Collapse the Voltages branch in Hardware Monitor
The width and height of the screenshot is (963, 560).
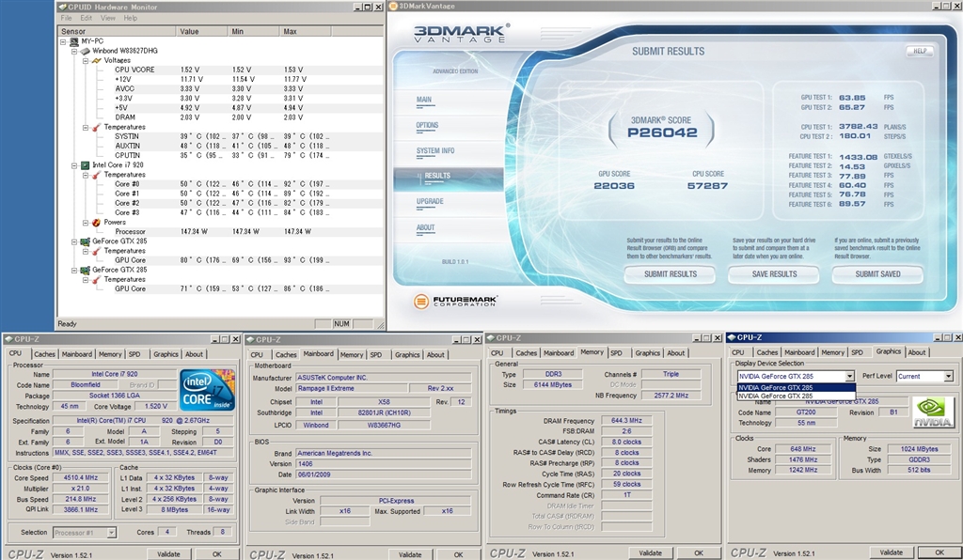pyautogui.click(x=86, y=61)
